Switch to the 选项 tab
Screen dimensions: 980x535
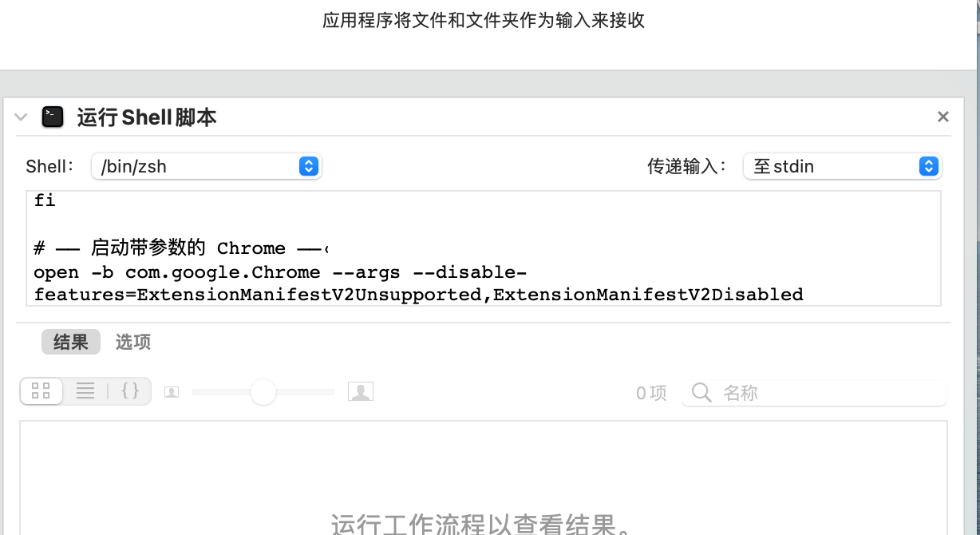click(x=132, y=342)
